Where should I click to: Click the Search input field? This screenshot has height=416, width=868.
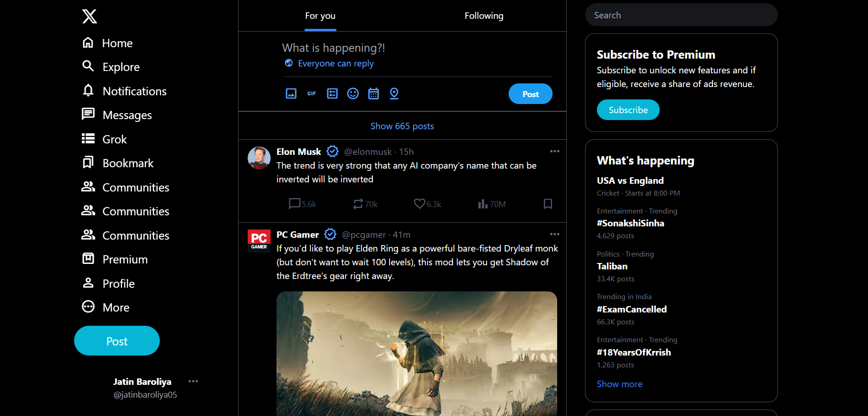coord(681,15)
